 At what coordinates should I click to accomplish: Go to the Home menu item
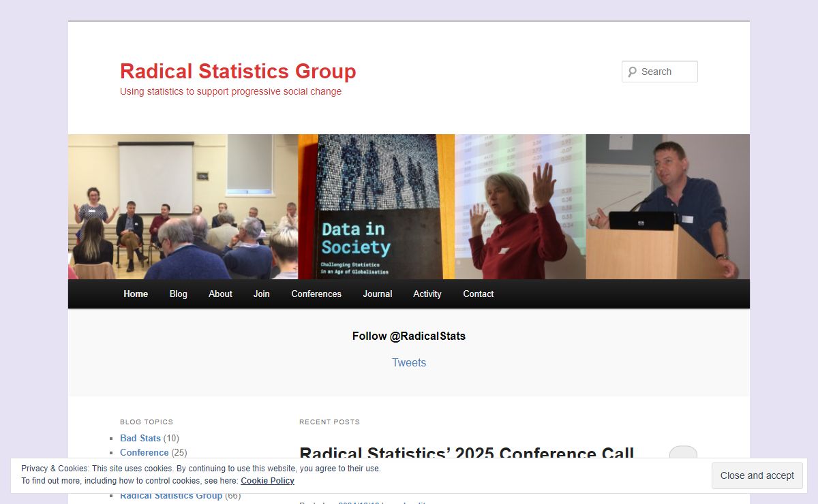[136, 294]
